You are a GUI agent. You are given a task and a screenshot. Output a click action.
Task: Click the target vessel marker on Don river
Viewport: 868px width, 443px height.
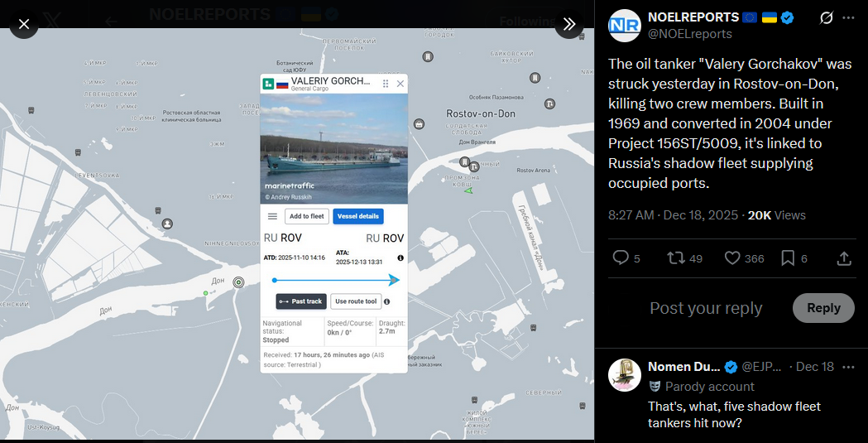(238, 282)
